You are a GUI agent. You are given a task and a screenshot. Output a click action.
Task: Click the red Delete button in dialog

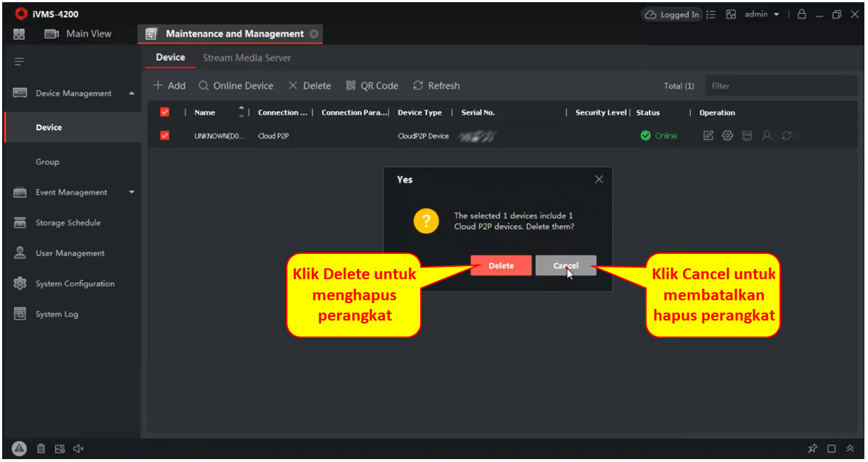[501, 265]
